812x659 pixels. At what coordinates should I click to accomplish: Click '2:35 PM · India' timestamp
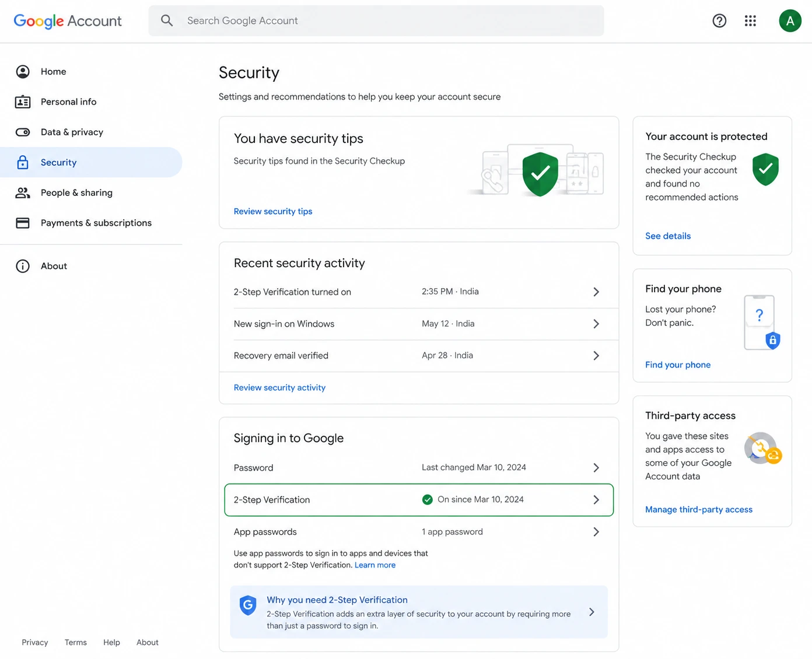(450, 292)
